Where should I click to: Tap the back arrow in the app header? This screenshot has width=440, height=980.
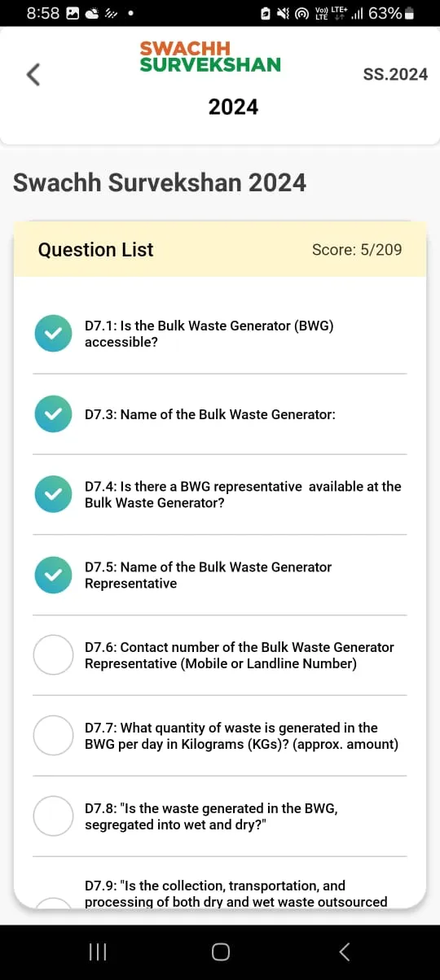pos(33,74)
